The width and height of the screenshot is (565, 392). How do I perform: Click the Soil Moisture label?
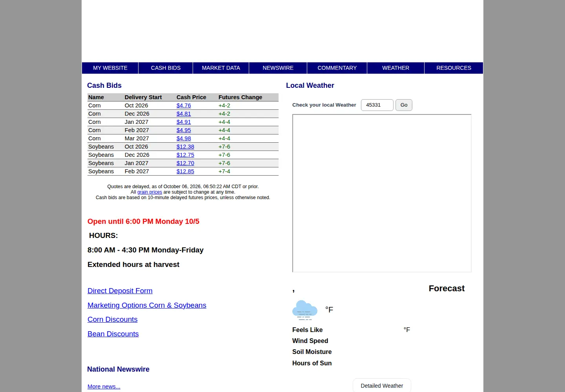tap(312, 352)
